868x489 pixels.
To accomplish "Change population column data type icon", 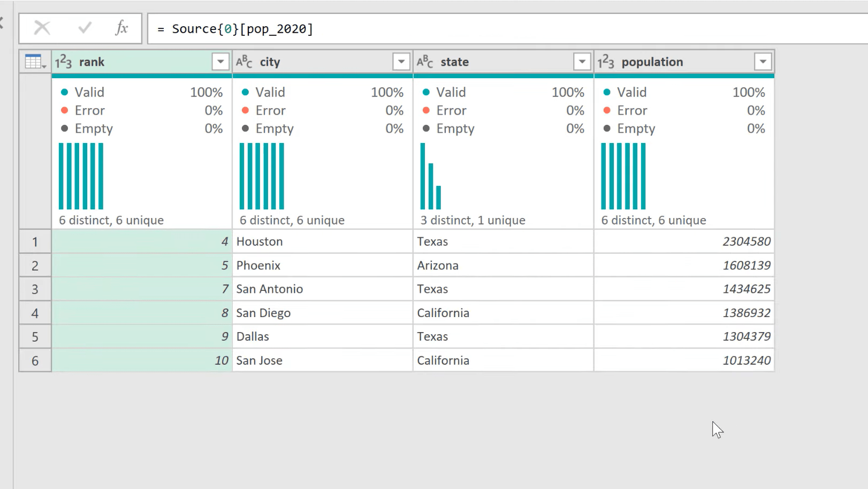I will tap(606, 62).
